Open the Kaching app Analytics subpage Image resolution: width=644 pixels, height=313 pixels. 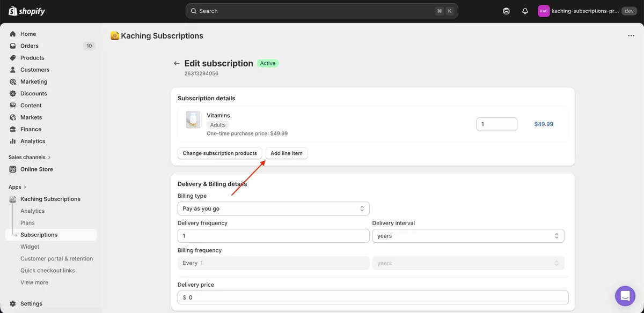point(32,211)
